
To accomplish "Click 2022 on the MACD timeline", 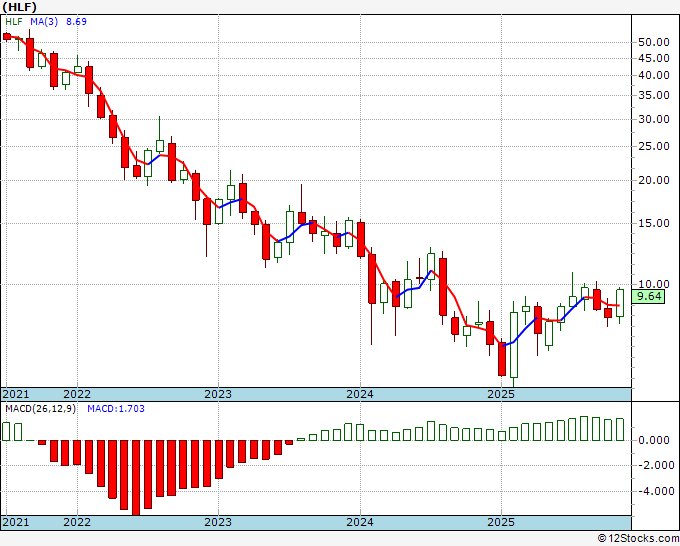I will (x=77, y=522).
